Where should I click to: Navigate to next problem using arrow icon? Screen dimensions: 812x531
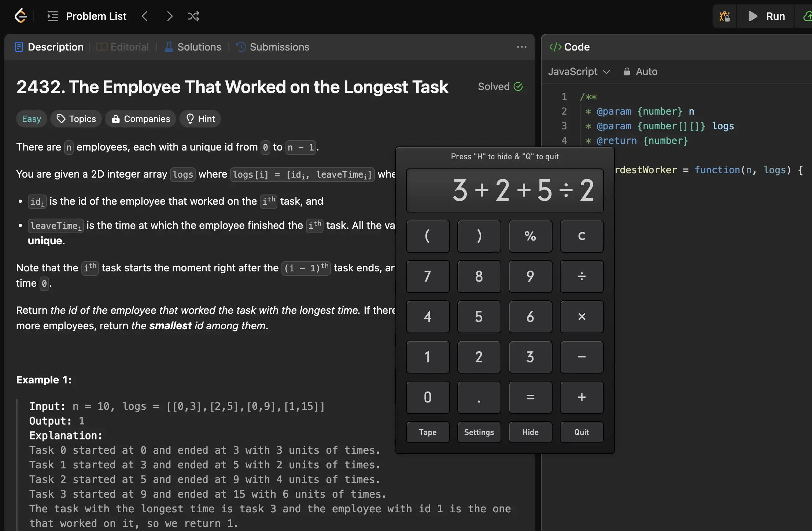tap(169, 16)
